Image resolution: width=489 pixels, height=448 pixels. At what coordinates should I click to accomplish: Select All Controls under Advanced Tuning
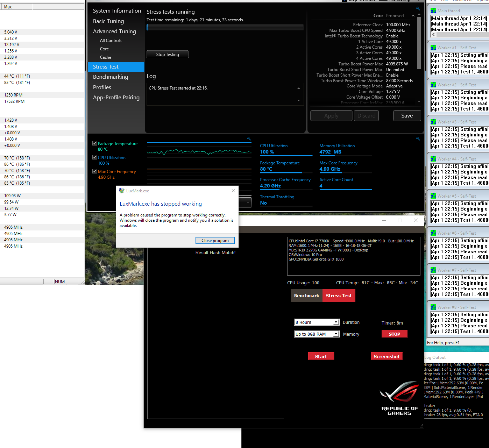(x=111, y=41)
